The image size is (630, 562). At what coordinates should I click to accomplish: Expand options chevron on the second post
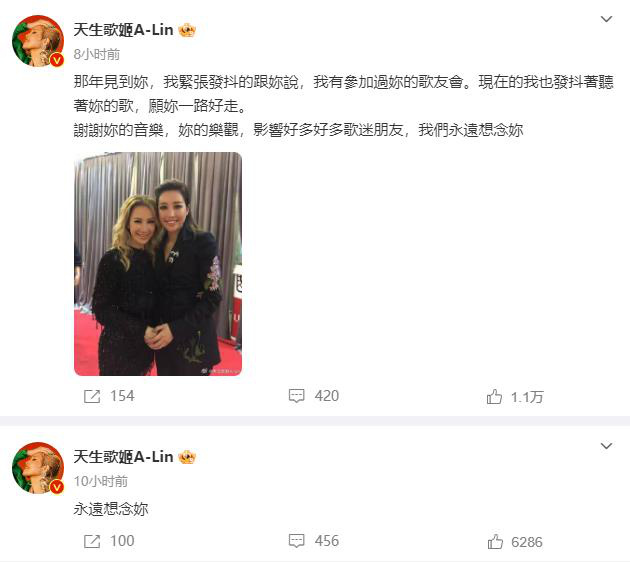tap(606, 446)
